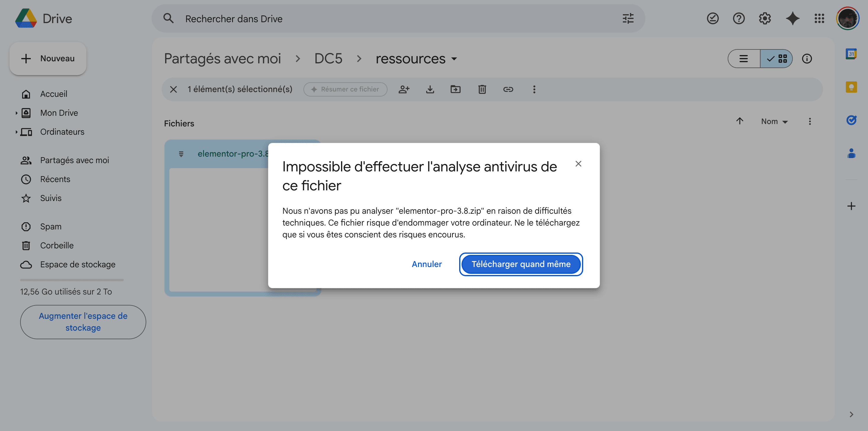868x431 pixels.
Task: Download the selected file icon
Action: coord(430,89)
